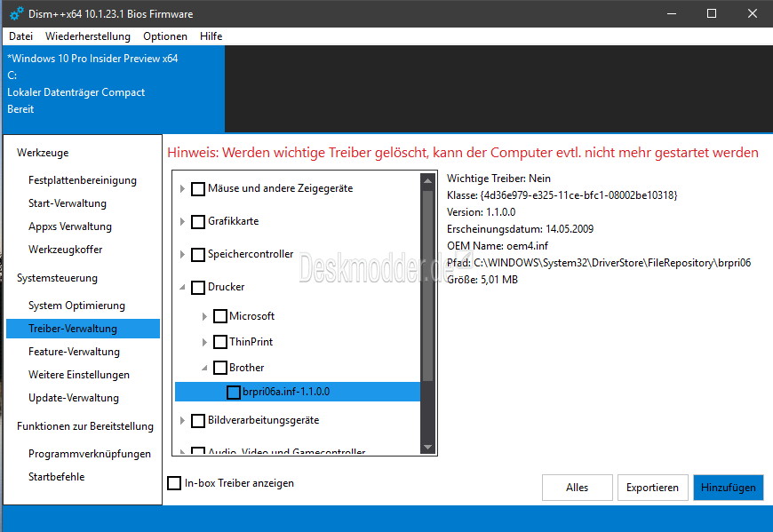
Task: Open the Hilfe menu
Action: pyautogui.click(x=211, y=36)
